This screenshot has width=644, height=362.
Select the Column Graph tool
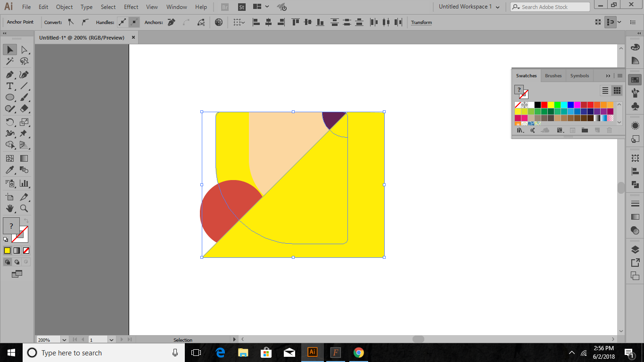[25, 183]
